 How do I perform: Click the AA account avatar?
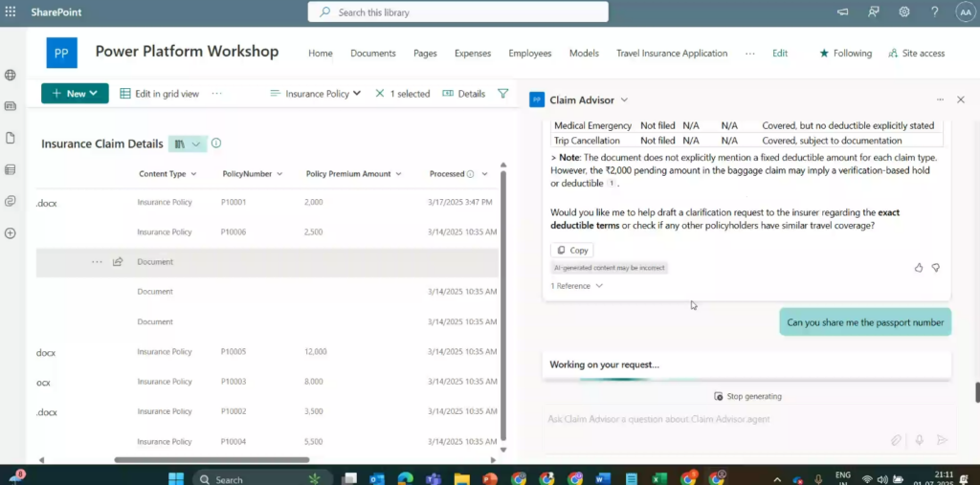966,11
